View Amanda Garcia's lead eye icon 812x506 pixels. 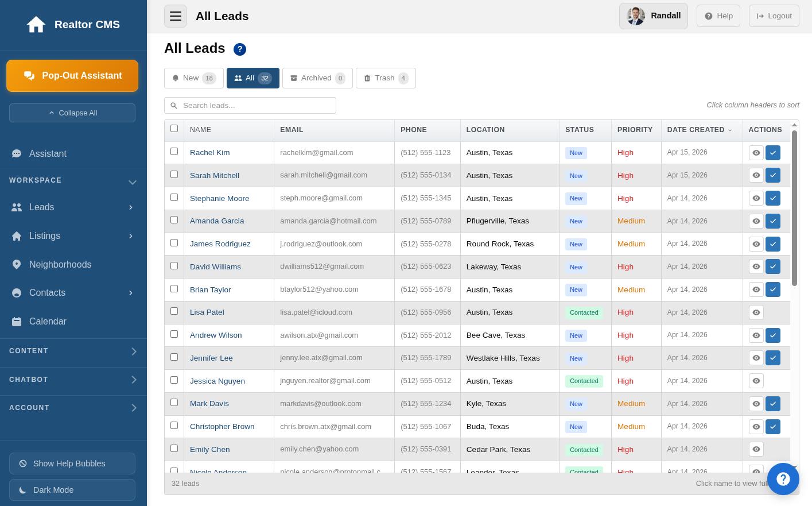coord(756,221)
